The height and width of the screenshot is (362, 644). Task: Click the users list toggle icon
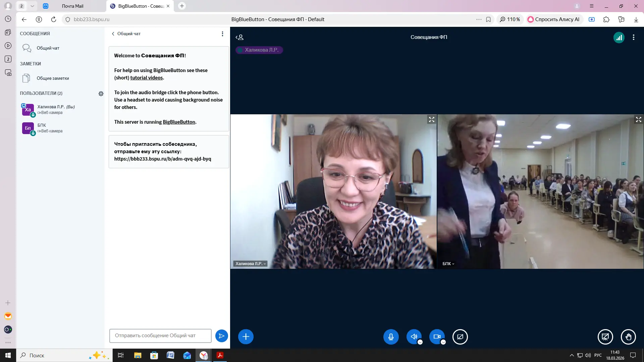coord(239,37)
